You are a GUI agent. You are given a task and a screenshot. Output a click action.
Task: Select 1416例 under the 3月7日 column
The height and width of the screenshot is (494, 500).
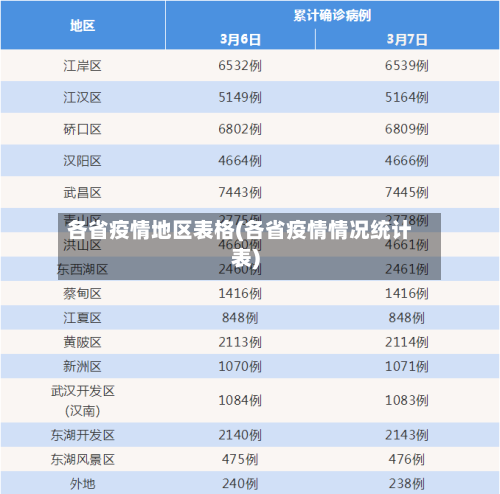pyautogui.click(x=407, y=294)
